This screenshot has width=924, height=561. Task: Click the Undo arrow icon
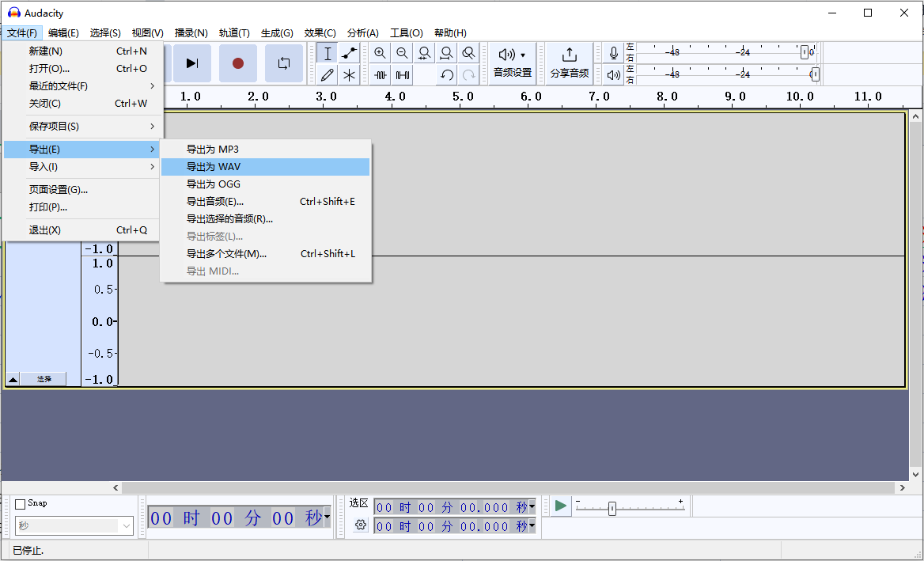tap(447, 75)
